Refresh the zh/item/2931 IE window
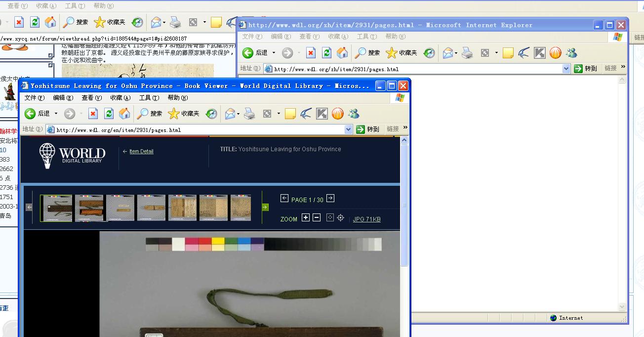 point(326,53)
